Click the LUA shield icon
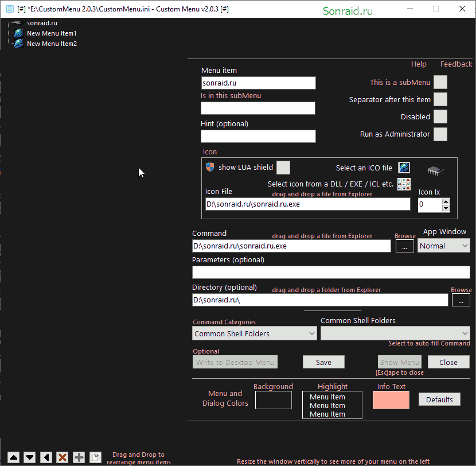This screenshot has height=466, width=476. (210, 167)
